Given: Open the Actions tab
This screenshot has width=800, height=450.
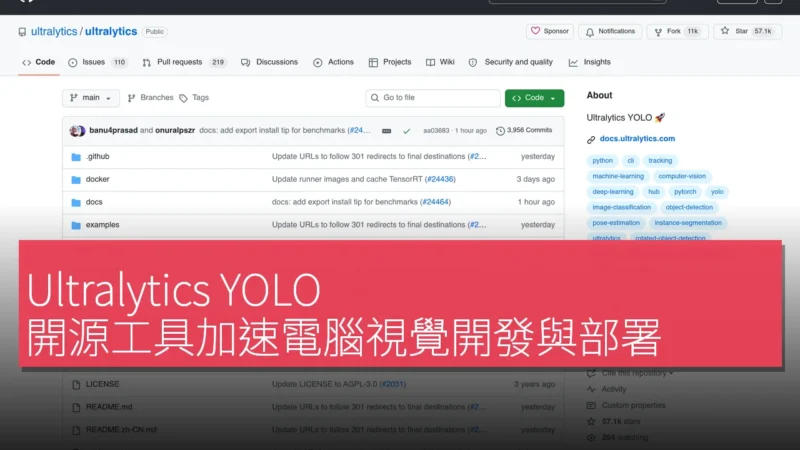Looking at the screenshot, I should tap(333, 62).
